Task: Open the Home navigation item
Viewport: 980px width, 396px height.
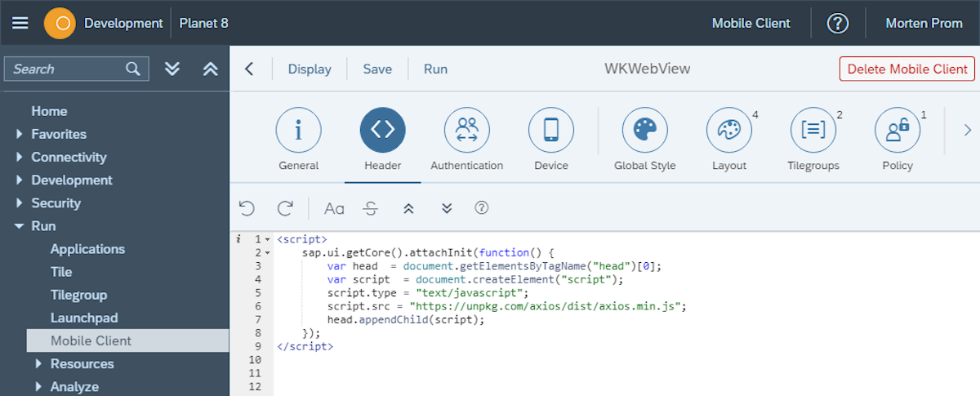Action: 49,111
